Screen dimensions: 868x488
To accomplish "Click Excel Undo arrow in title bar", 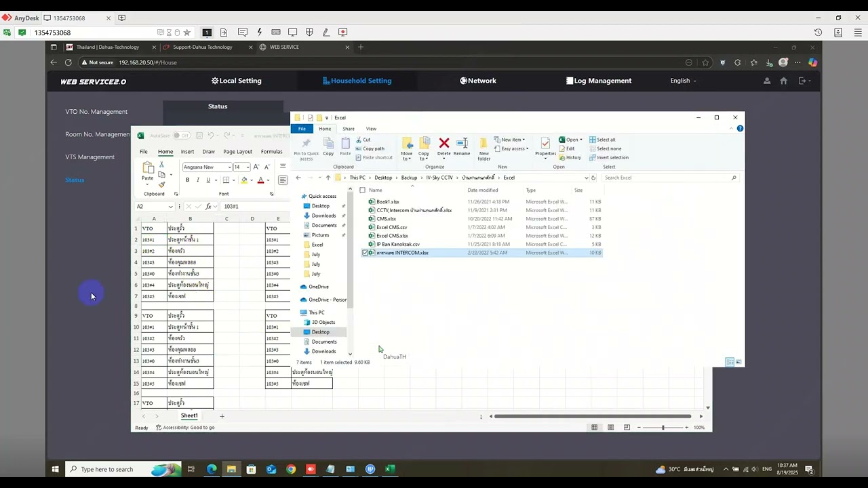I will 211,136.
